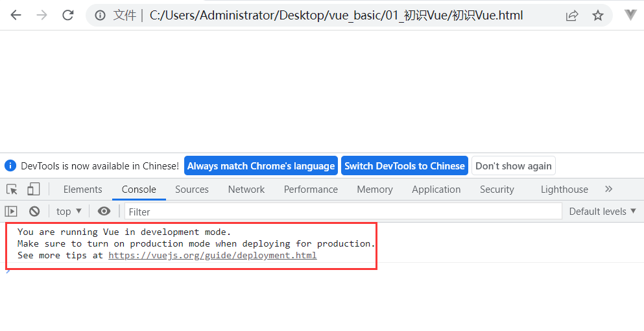Toggle device toolbar emulation

click(33, 189)
